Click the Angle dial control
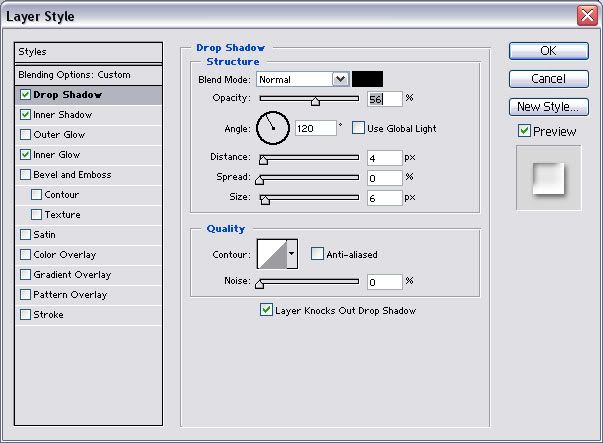Viewport: 603px width, 443px height. point(273,128)
